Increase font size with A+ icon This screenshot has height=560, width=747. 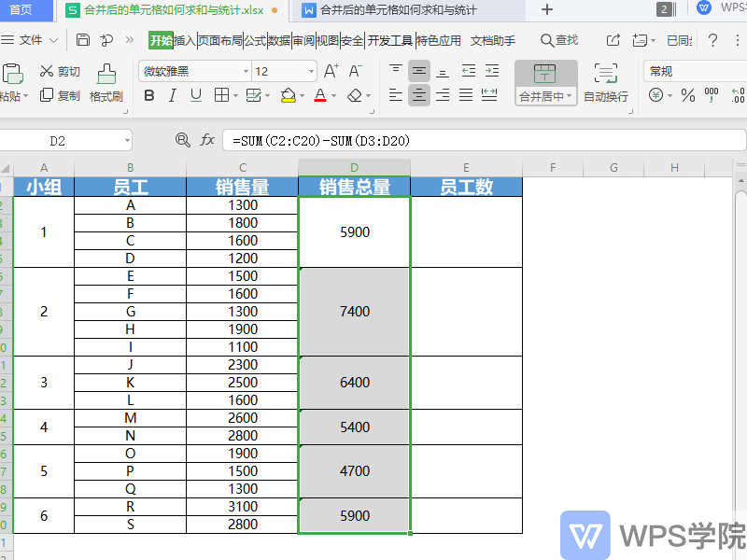click(331, 72)
